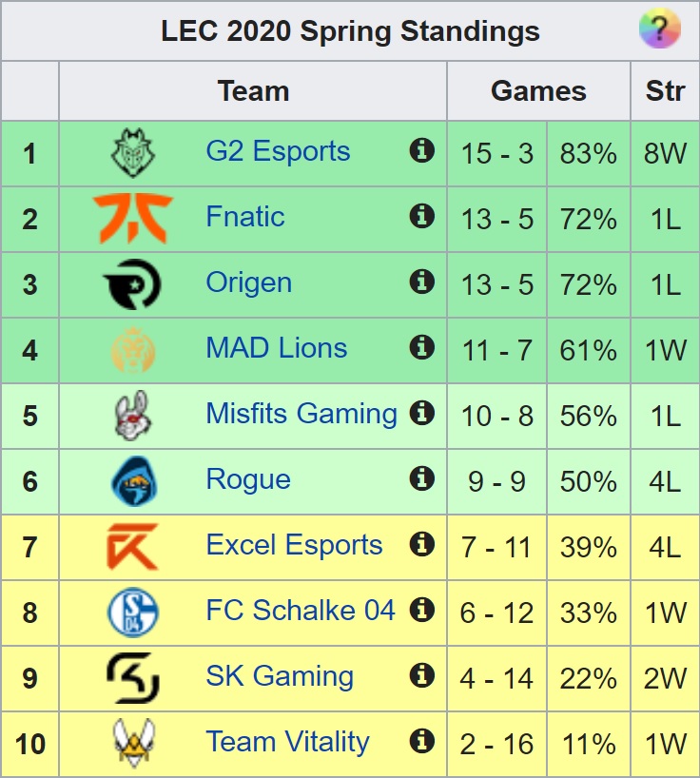Open the Rogue info icon
Screen dimensions: 700x778
coord(422,478)
